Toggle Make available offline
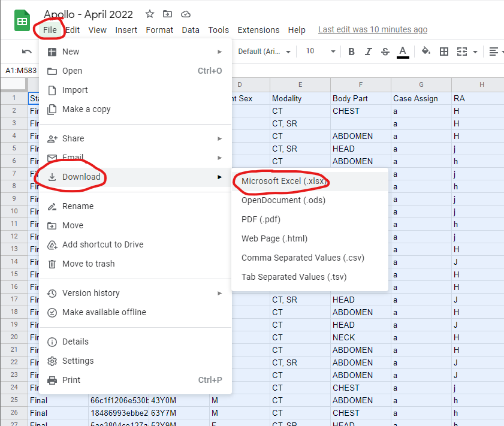The image size is (504, 426). [x=135, y=312]
